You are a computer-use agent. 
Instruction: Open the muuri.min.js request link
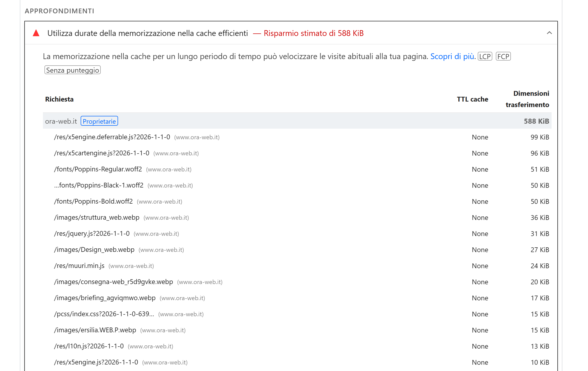[x=79, y=266]
